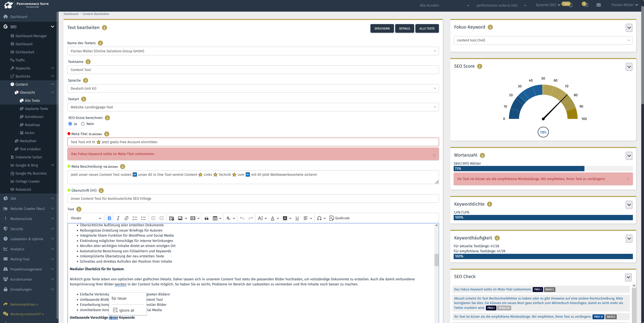
Task: Click the numbered list icon
Action: click(135, 218)
